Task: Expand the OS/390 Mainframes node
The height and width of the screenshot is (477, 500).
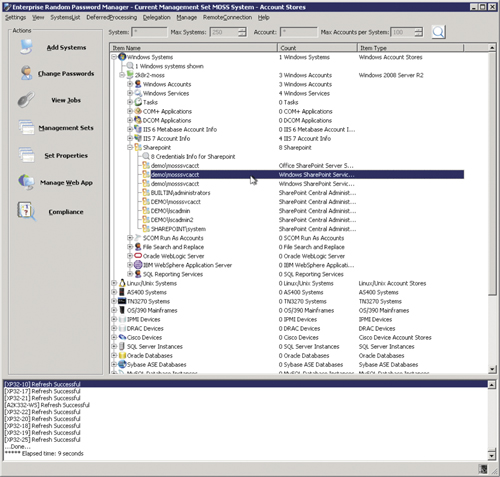Action: [x=114, y=310]
